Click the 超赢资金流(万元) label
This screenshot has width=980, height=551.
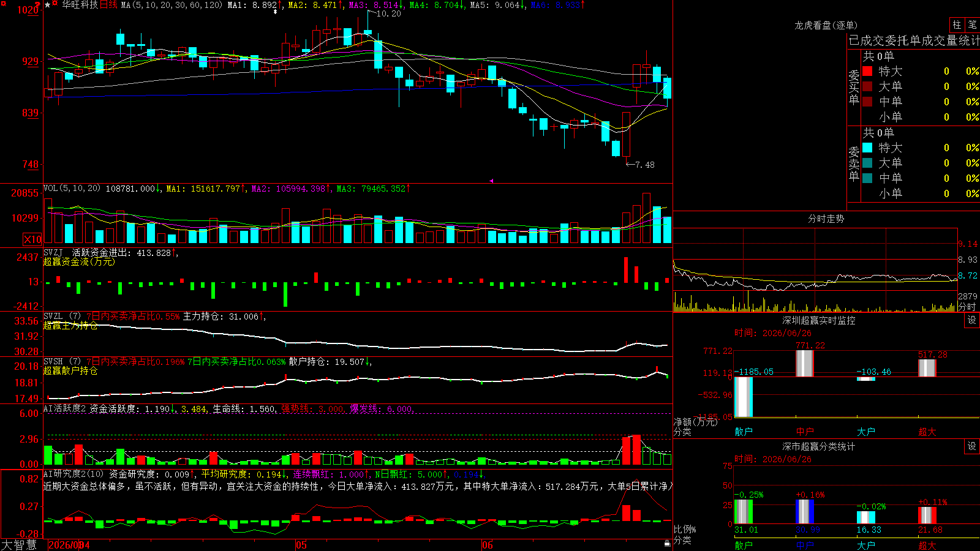tap(79, 261)
